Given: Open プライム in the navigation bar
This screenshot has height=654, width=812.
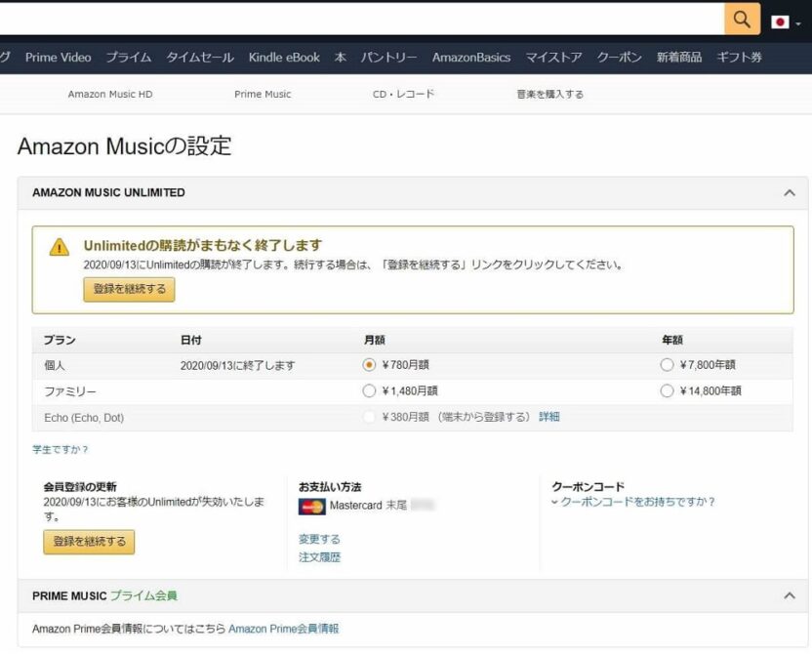Looking at the screenshot, I should (129, 58).
